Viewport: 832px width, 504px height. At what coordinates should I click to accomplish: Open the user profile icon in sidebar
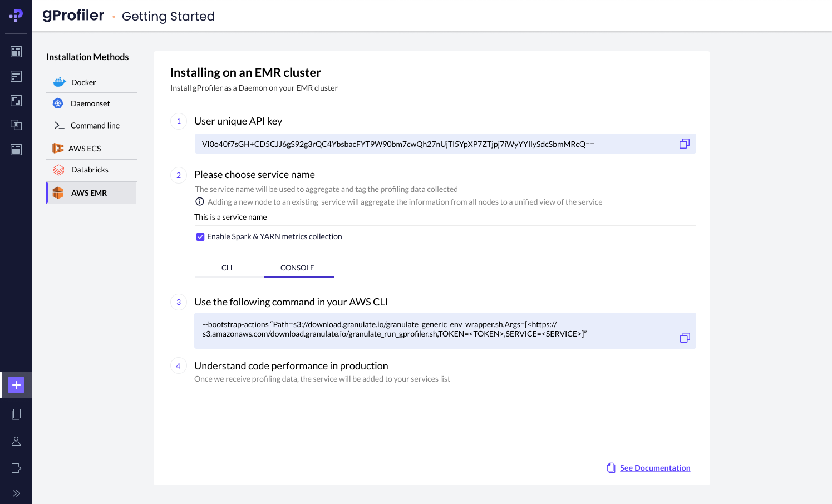coord(16,441)
